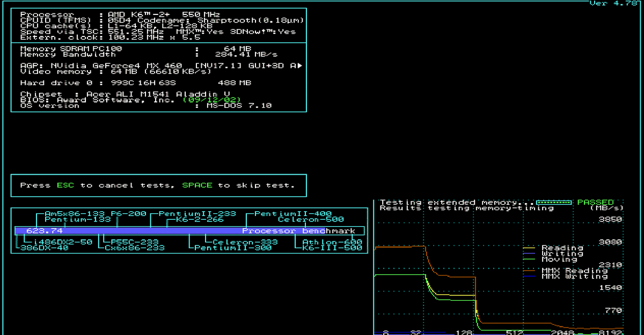
Task: Click the (MB/s) axis unit label
Action: 606,208
